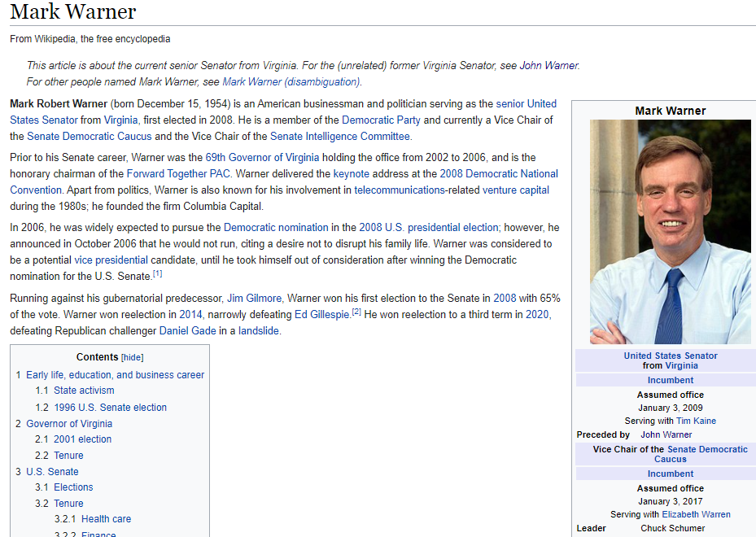Click the vice presidential link
The image size is (756, 537).
pos(111,260)
